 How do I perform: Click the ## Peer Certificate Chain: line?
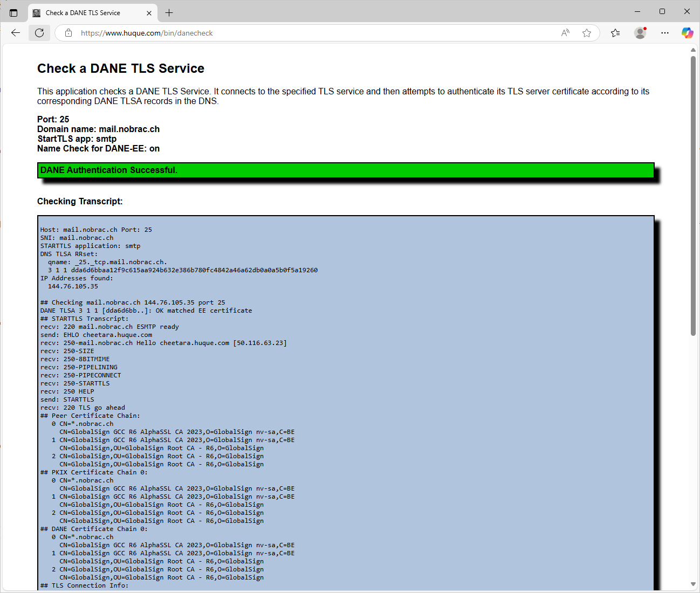(90, 416)
